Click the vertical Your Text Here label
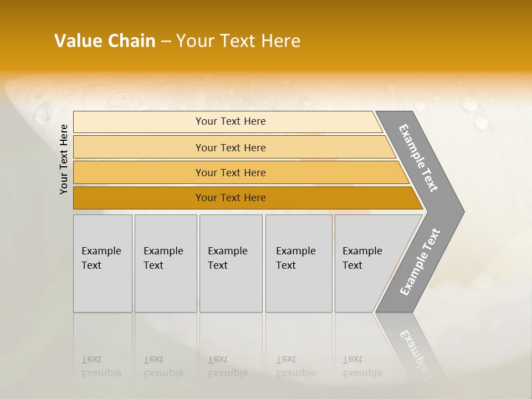 [x=64, y=159]
